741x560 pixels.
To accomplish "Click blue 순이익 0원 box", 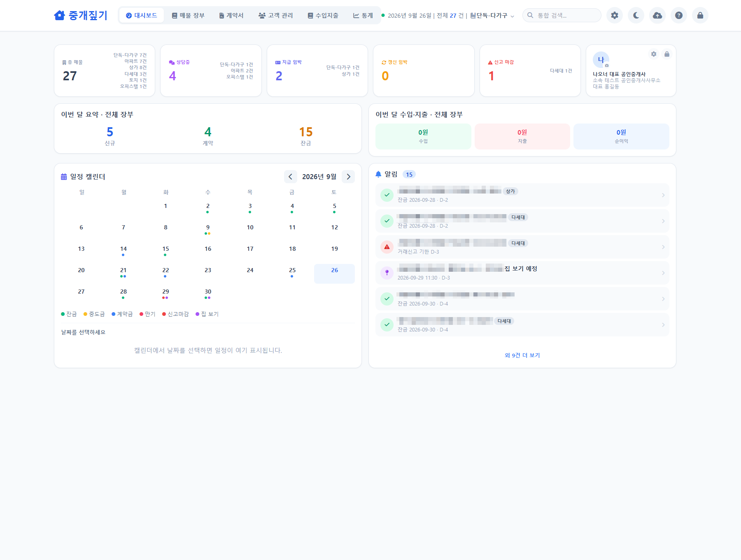I will (x=621, y=136).
